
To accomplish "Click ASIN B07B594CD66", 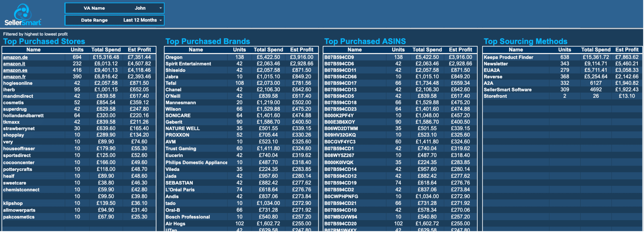I will point(341,77).
